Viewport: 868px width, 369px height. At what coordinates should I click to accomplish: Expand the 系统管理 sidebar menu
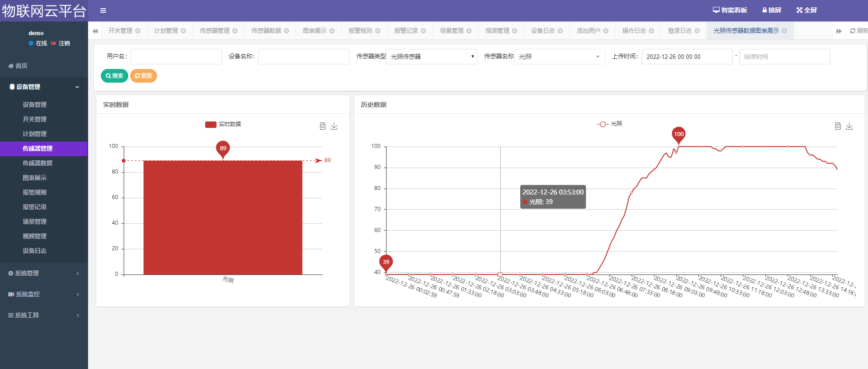click(44, 273)
